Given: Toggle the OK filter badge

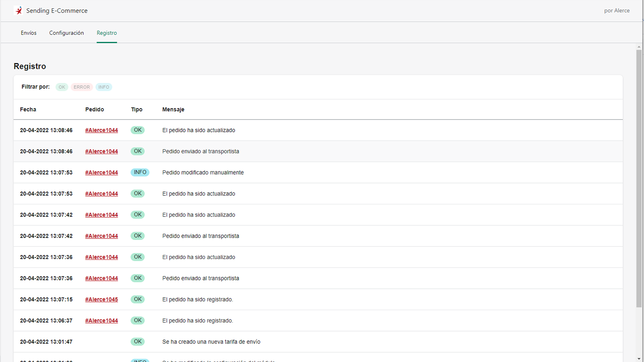Looking at the screenshot, I should pyautogui.click(x=62, y=87).
